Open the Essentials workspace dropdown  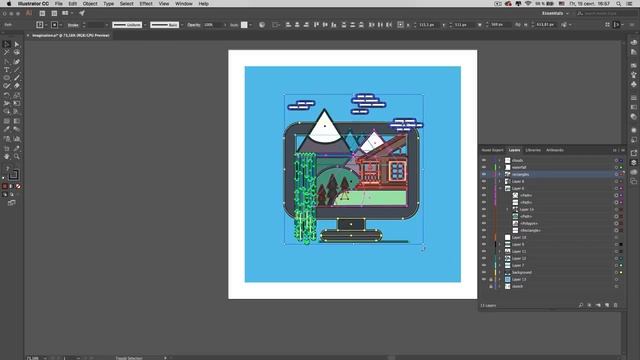pos(555,13)
